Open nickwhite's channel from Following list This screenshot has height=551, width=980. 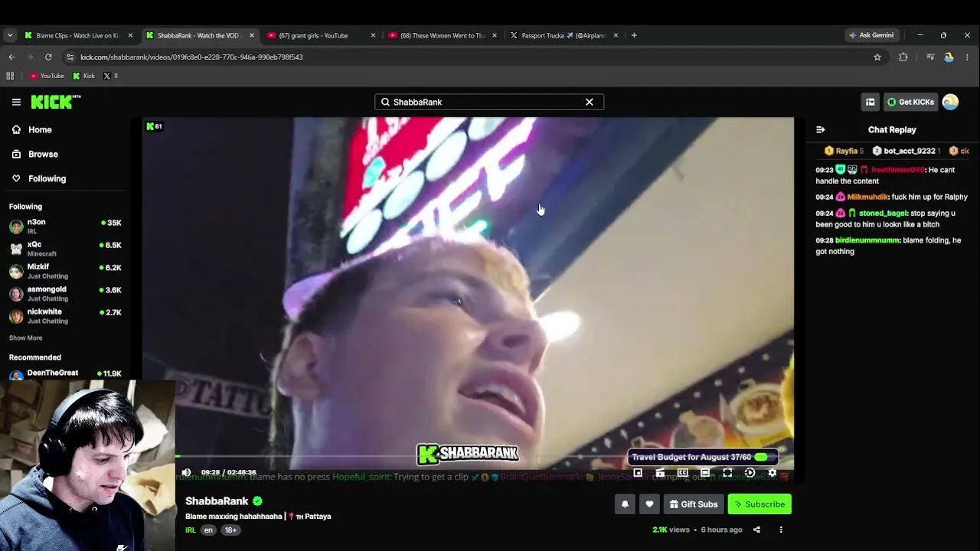point(65,316)
